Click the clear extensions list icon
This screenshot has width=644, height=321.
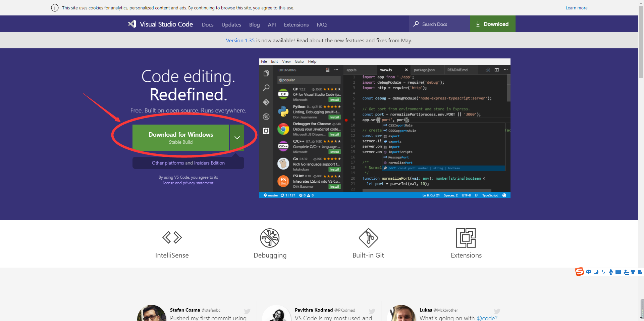point(328,70)
